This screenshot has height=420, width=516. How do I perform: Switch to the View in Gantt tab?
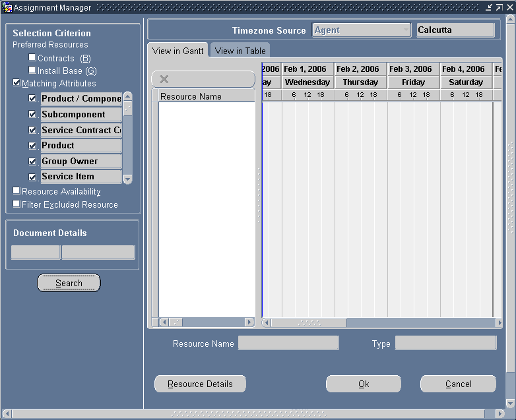(x=177, y=51)
